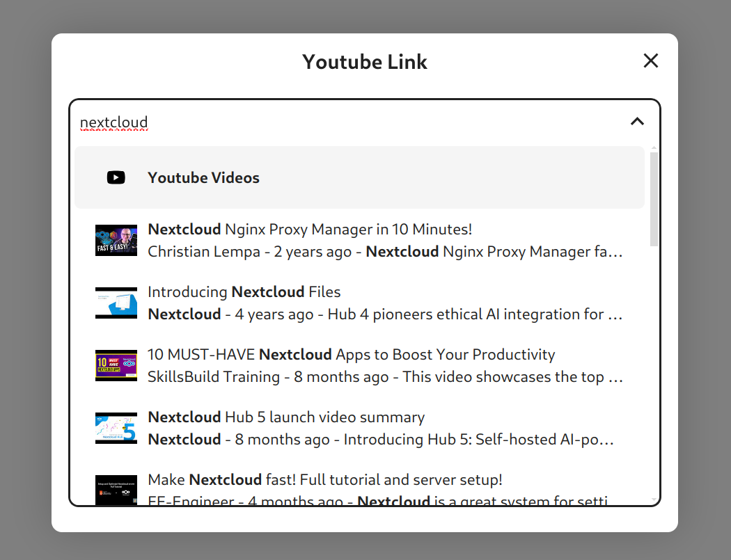The image size is (731, 560).
Task: Click the Youtube Videos play icon
Action: 116,177
